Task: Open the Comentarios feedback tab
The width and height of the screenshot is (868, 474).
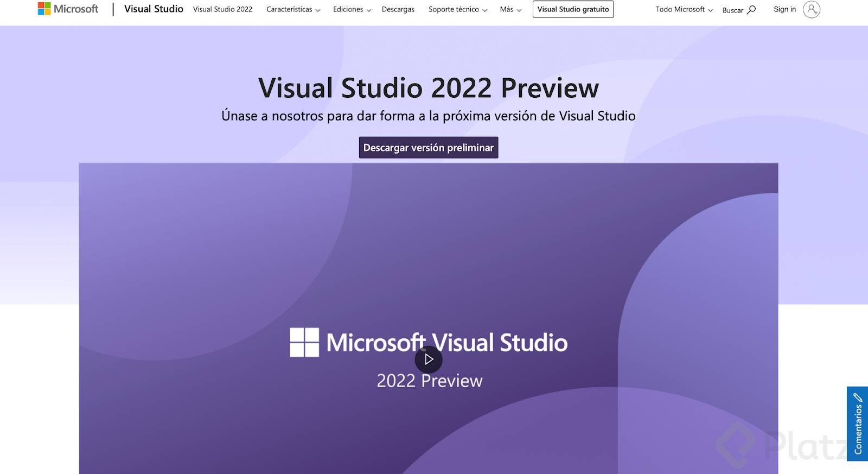Action: 857,424
